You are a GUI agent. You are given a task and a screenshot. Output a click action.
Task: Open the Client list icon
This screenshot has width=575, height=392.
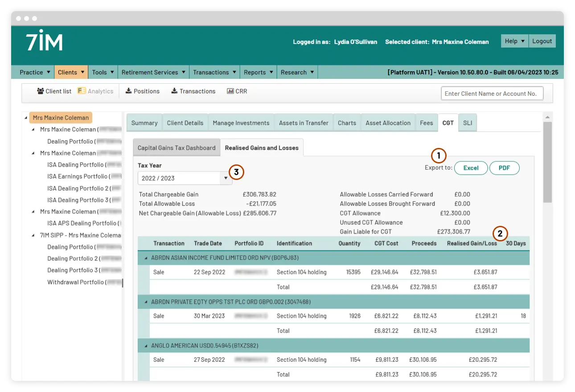[x=41, y=91]
